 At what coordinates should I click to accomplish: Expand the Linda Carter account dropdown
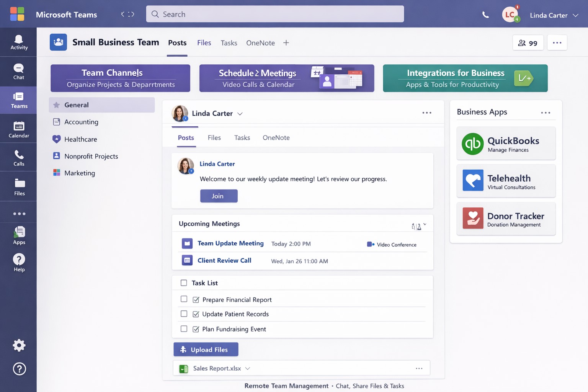point(575,15)
